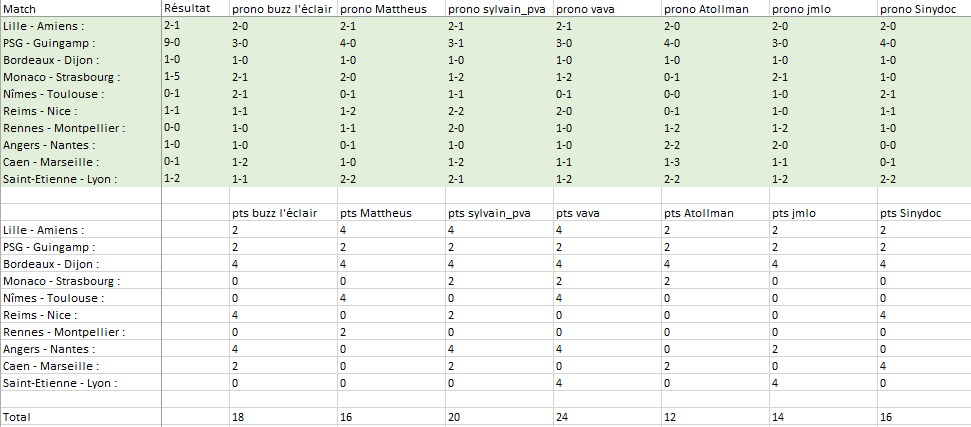Click the "Total" row label cell
The height and width of the screenshot is (427, 971).
tap(18, 416)
